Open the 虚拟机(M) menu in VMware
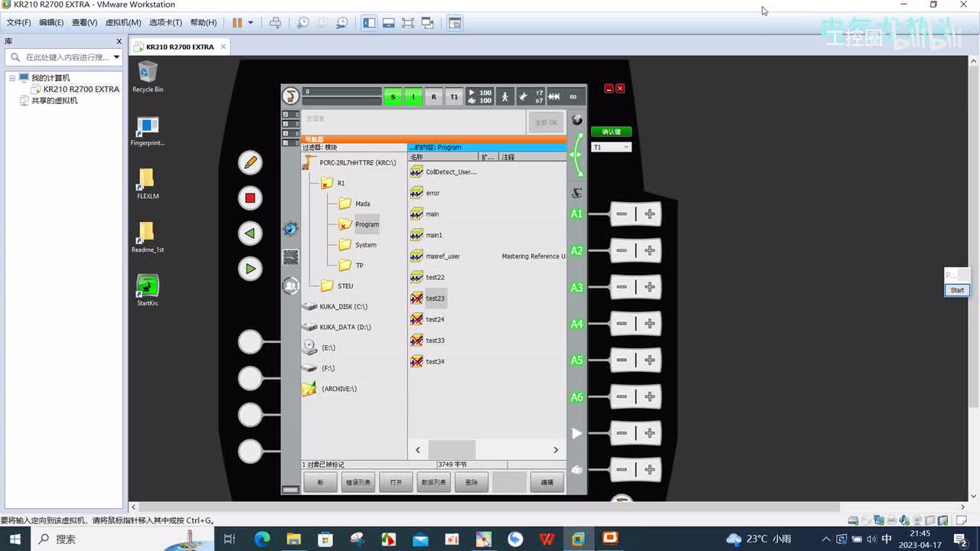The width and height of the screenshot is (980, 551). tap(122, 23)
